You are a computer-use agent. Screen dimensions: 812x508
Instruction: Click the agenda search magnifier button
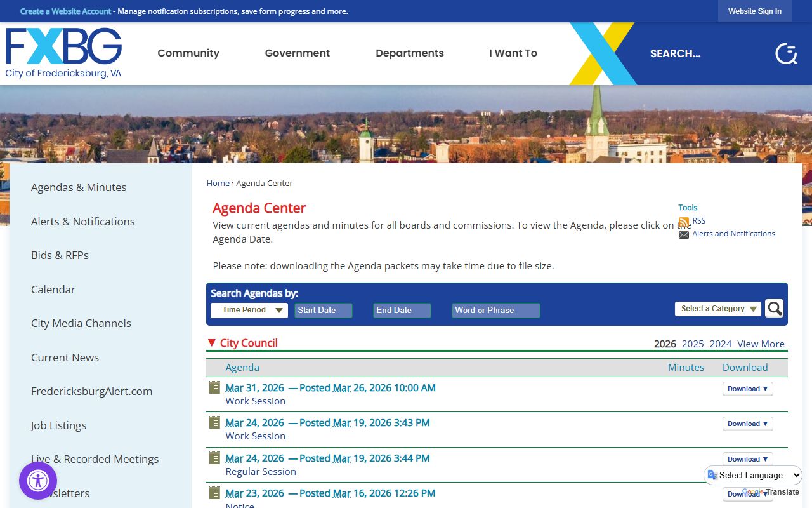pyautogui.click(x=774, y=309)
